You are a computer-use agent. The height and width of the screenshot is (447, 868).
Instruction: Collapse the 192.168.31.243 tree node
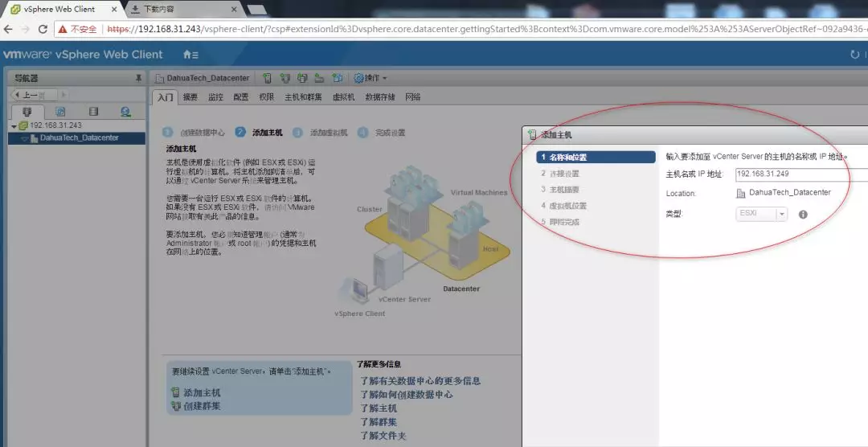(14, 126)
